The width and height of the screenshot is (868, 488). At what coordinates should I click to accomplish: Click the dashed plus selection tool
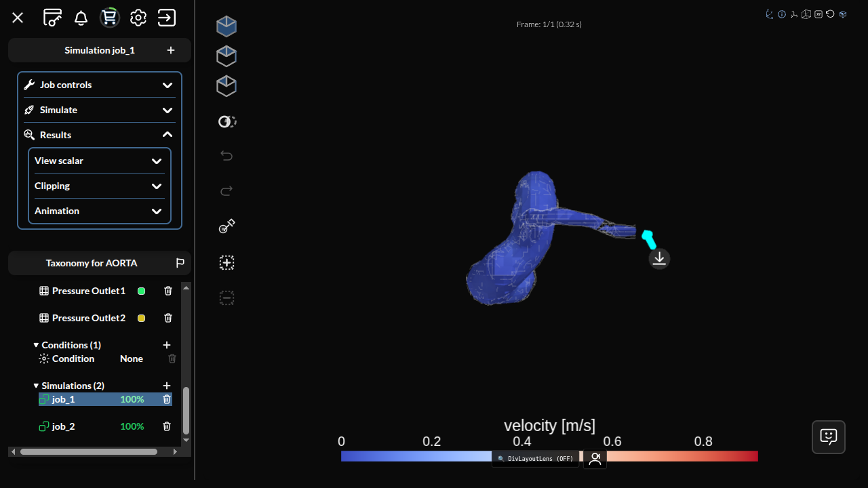pos(226,262)
